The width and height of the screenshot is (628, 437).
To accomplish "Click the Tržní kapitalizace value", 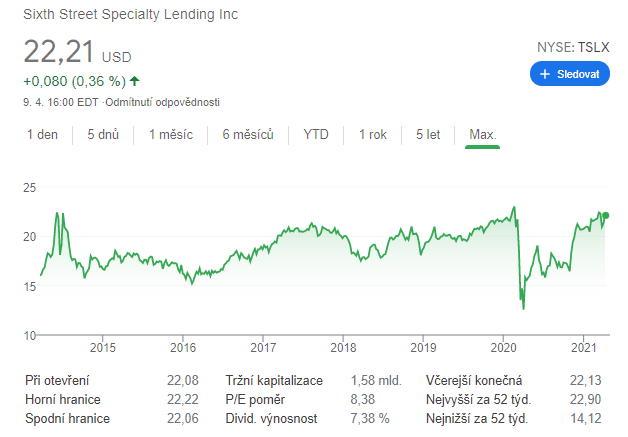I will click(376, 381).
